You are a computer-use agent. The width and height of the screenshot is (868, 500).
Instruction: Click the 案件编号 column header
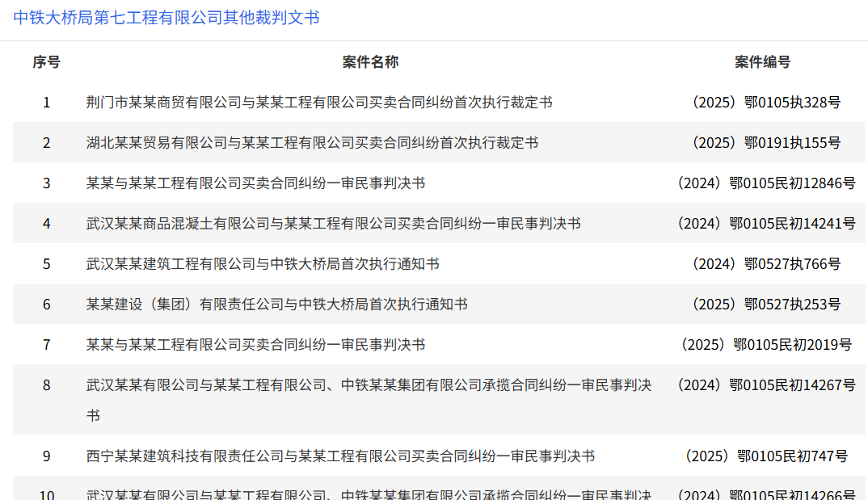pyautogui.click(x=762, y=62)
